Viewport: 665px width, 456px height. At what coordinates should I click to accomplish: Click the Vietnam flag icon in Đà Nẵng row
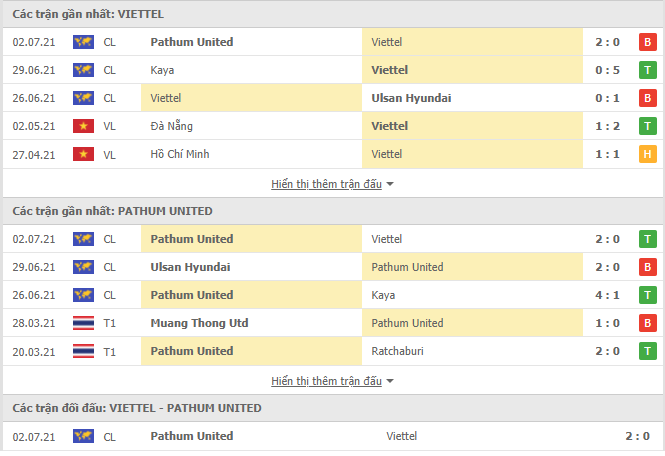point(83,126)
